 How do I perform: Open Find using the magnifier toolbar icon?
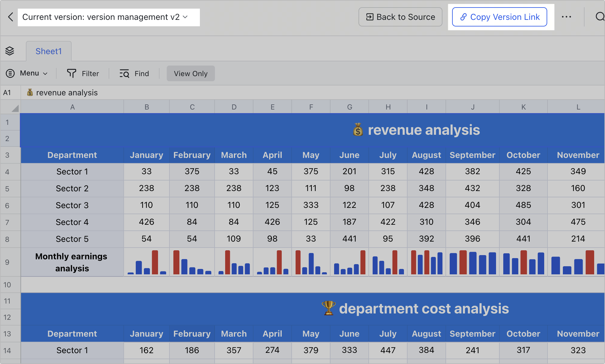point(124,73)
